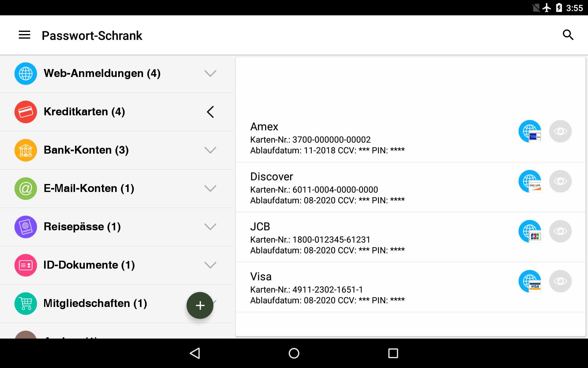The width and height of the screenshot is (588, 368).
Task: Reveal hidden Discover details with eye icon
Action: pyautogui.click(x=560, y=181)
